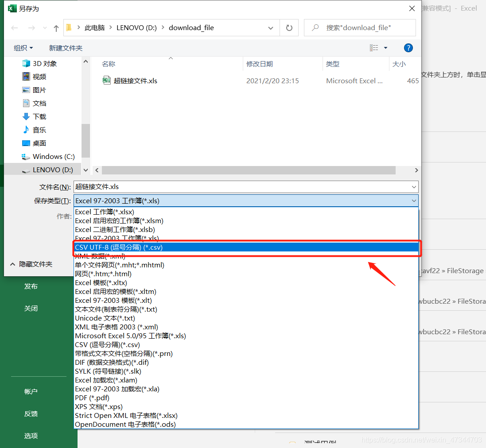The image size is (486, 448).
Task: Choose DIF (数据交换格式)(*.dif) format
Action: [246, 362]
